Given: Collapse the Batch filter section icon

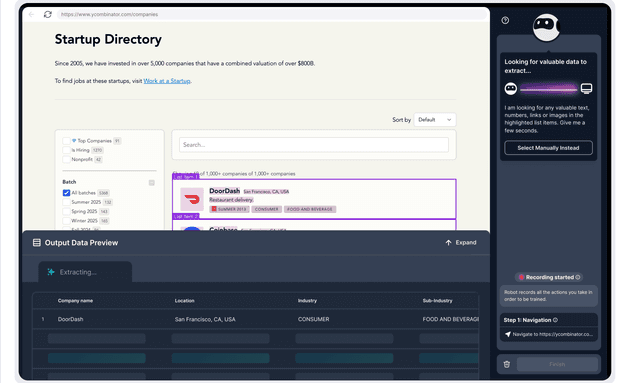Looking at the screenshot, I should tap(151, 183).
